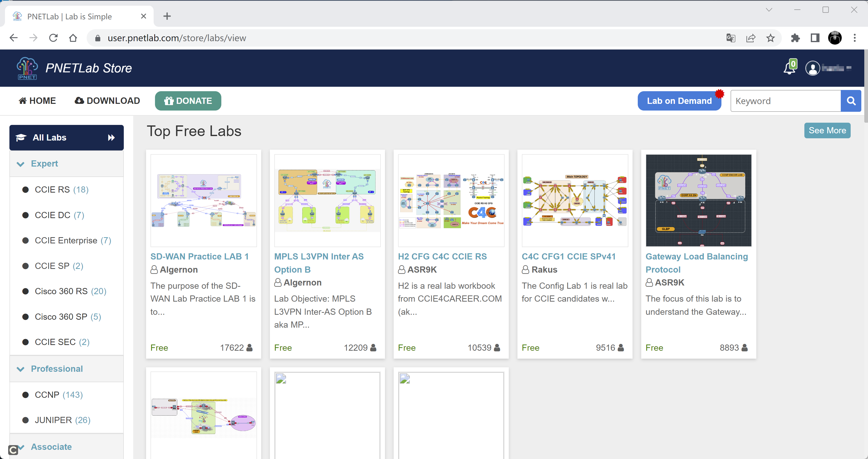Focus the Keyword search field
The height and width of the screenshot is (459, 868).
(786, 101)
